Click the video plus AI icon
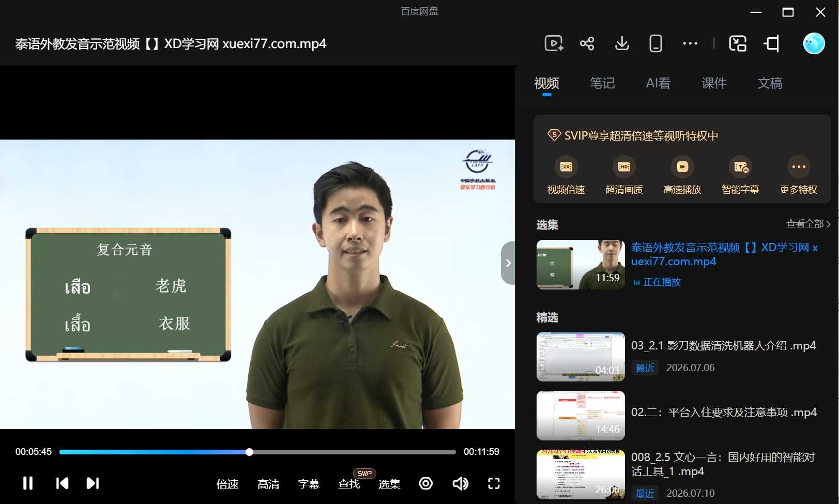This screenshot has width=839, height=504. click(554, 43)
